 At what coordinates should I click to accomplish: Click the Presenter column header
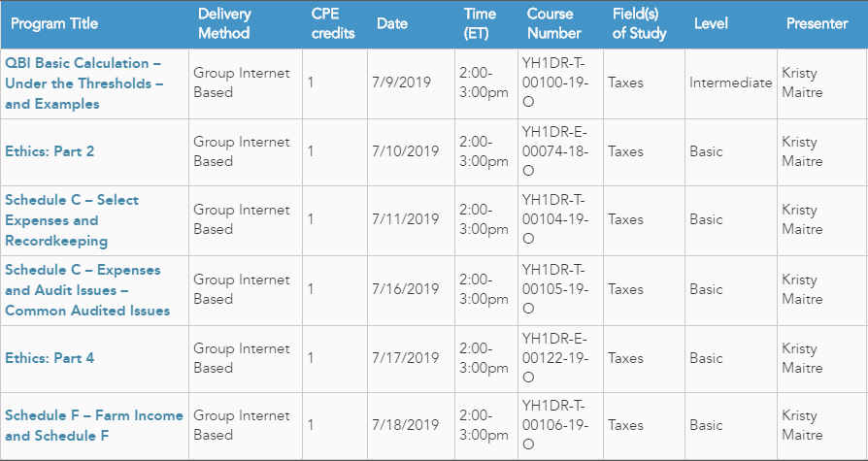818,24
